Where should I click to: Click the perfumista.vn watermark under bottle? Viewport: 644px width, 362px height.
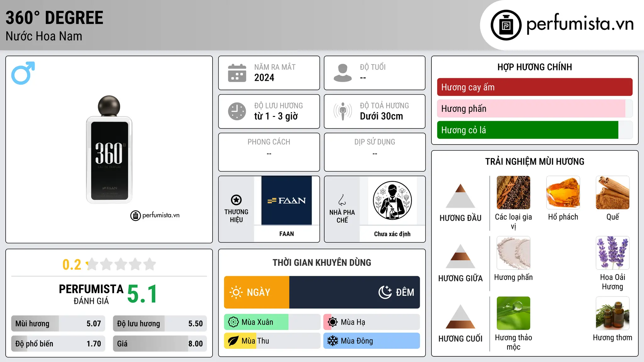(155, 215)
